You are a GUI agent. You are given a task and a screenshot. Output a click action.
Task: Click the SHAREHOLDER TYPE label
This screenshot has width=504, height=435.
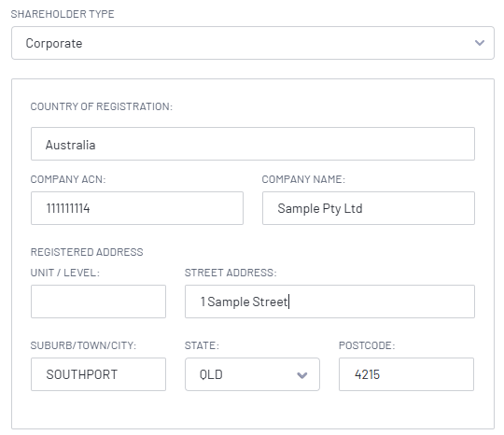[63, 14]
